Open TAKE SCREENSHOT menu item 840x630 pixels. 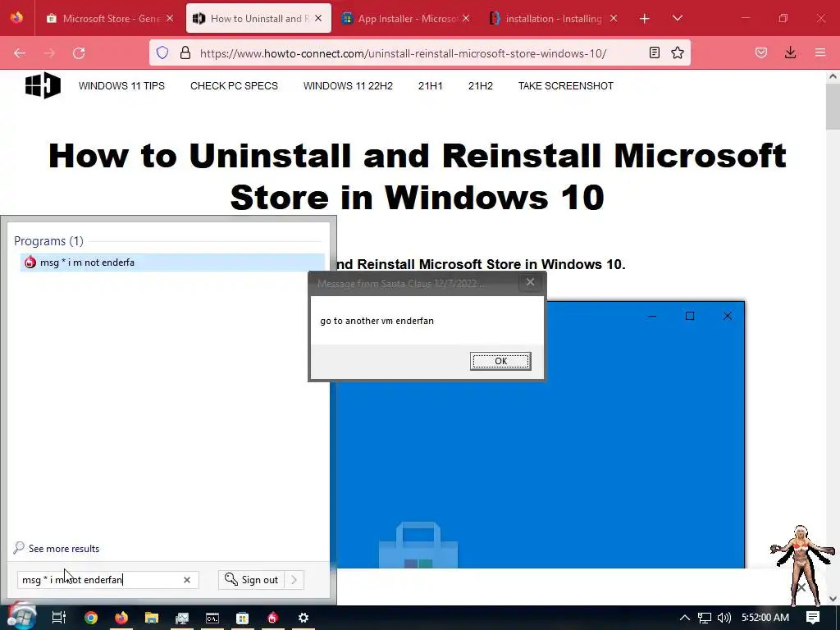566,85
